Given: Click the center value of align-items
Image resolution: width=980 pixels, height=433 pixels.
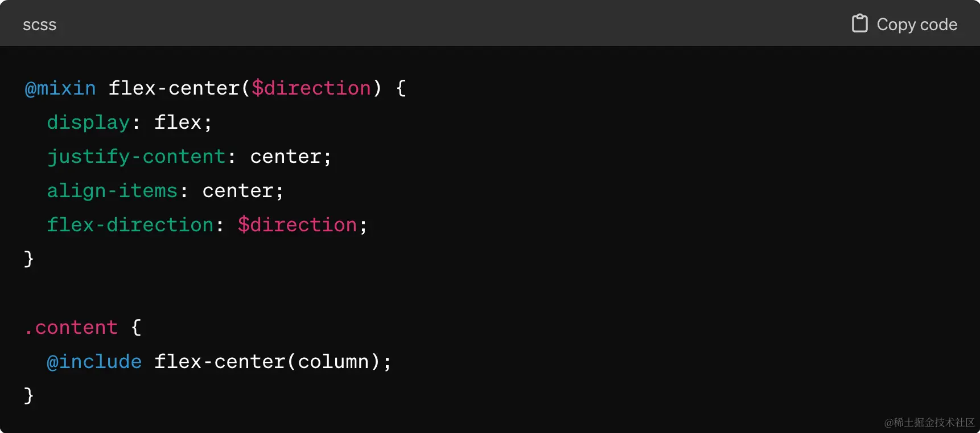Looking at the screenshot, I should click(x=237, y=191).
